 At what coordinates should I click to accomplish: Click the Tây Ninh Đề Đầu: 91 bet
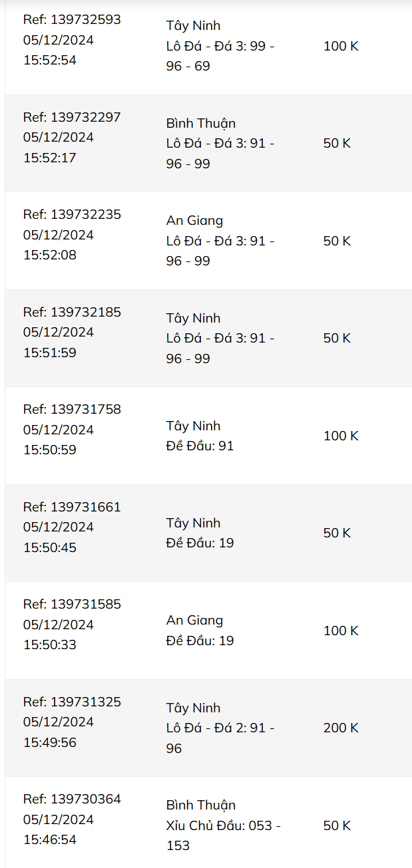(200, 436)
